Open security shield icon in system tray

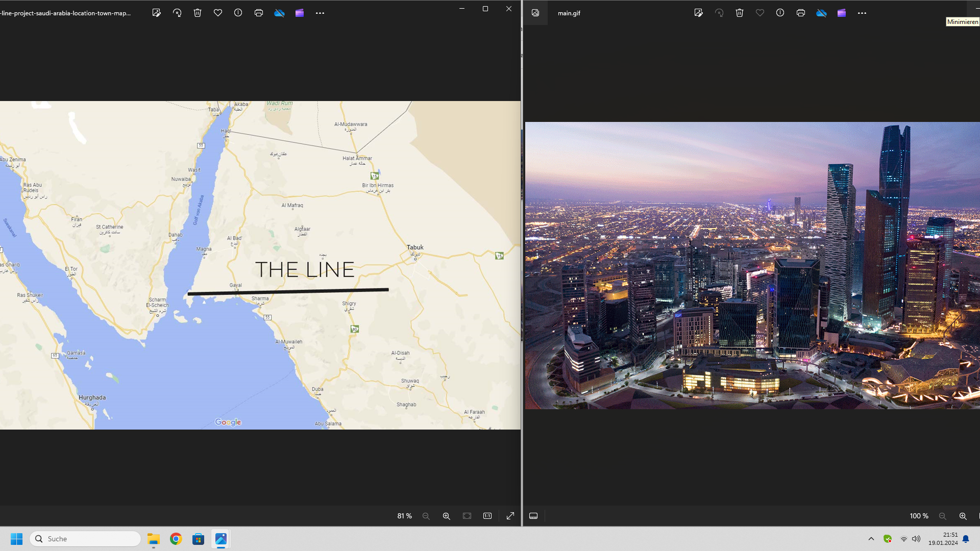(x=888, y=539)
